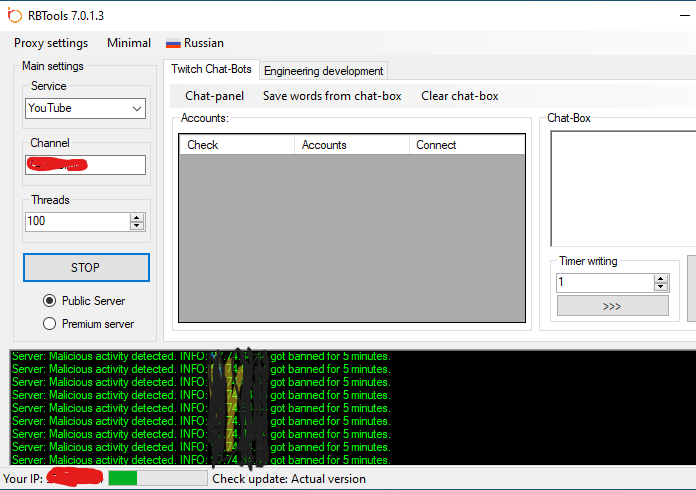Viewport: 696px width, 490px height.
Task: Switch to Engineering development tab
Action: click(323, 71)
